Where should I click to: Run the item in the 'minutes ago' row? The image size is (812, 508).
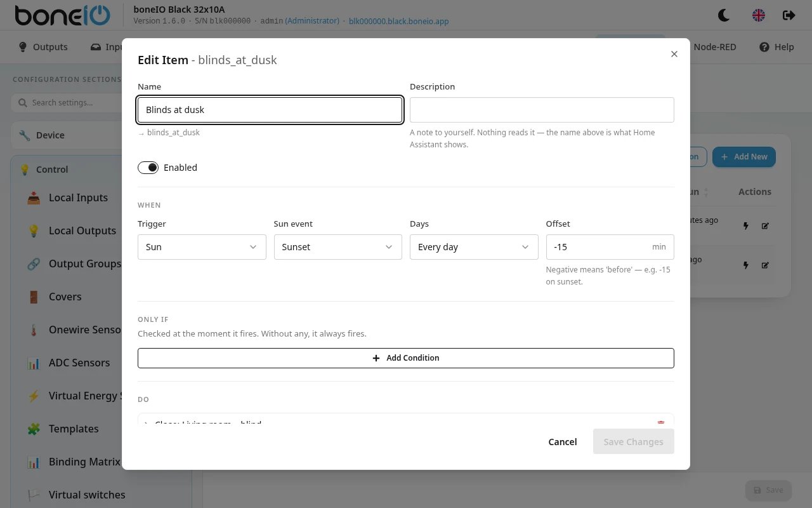746,226
